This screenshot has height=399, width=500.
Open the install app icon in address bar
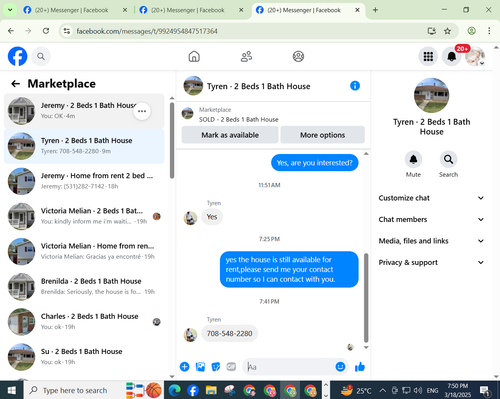pos(432,31)
